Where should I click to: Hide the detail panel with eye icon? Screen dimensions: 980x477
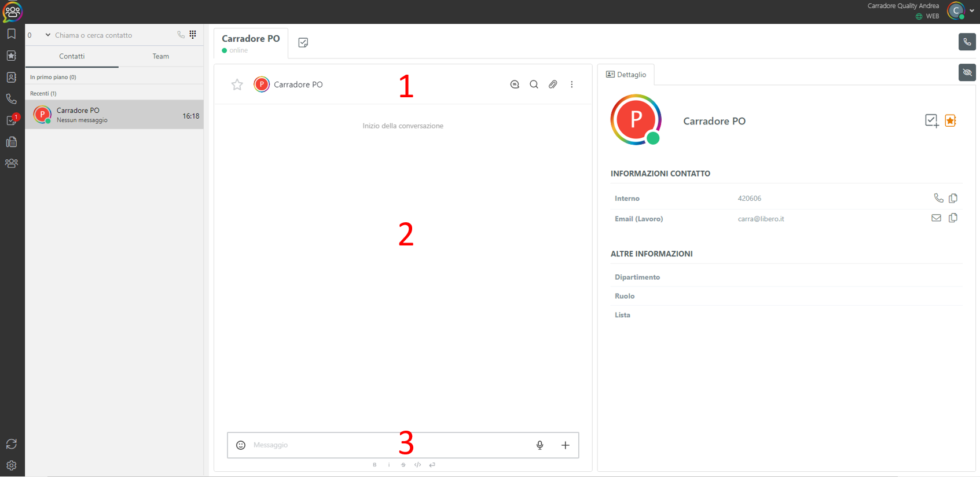[967, 72]
